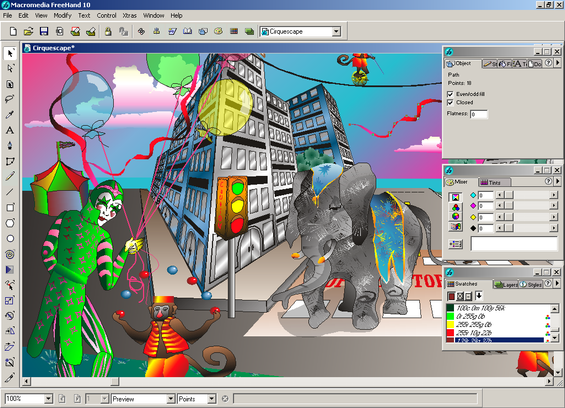The image size is (565, 408).
Task: Switch to the Layers tab
Action: coord(506,284)
